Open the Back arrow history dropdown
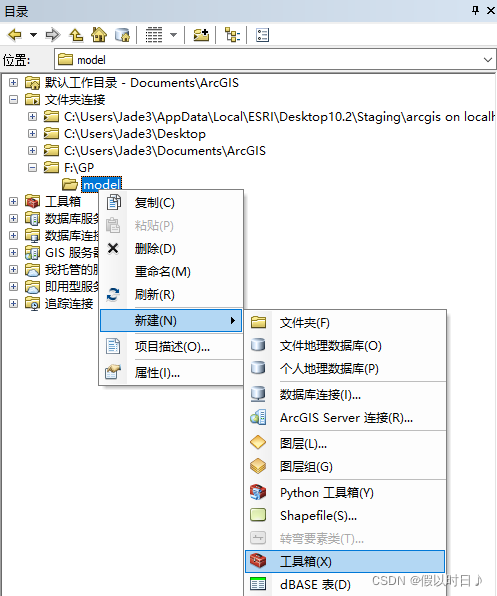This screenshot has height=596, width=497. tap(33, 35)
